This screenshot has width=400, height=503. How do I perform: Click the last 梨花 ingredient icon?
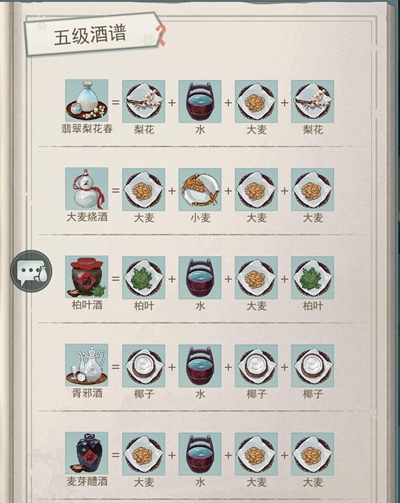(313, 101)
